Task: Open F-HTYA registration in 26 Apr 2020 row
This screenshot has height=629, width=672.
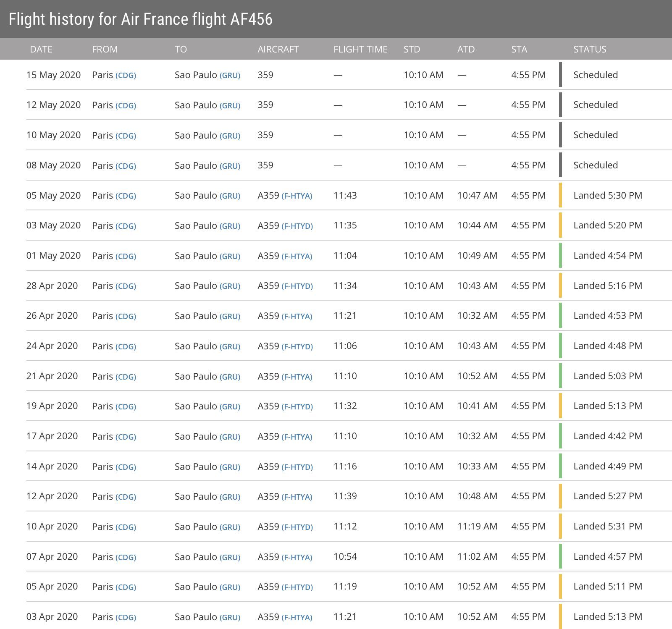Action: (x=297, y=316)
